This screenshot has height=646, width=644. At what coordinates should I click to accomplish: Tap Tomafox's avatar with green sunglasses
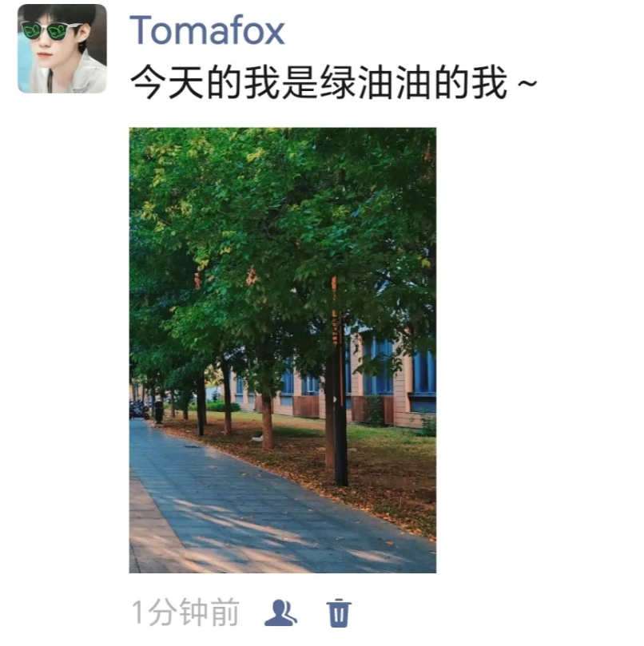[62, 49]
